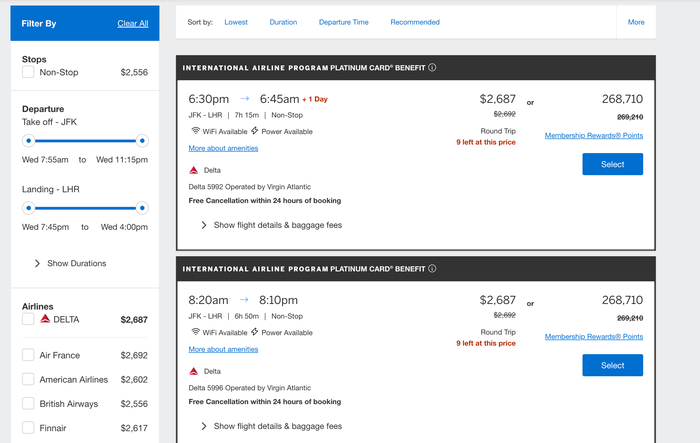
Task: Click Power icon on 6:30pm flight
Action: click(x=254, y=130)
